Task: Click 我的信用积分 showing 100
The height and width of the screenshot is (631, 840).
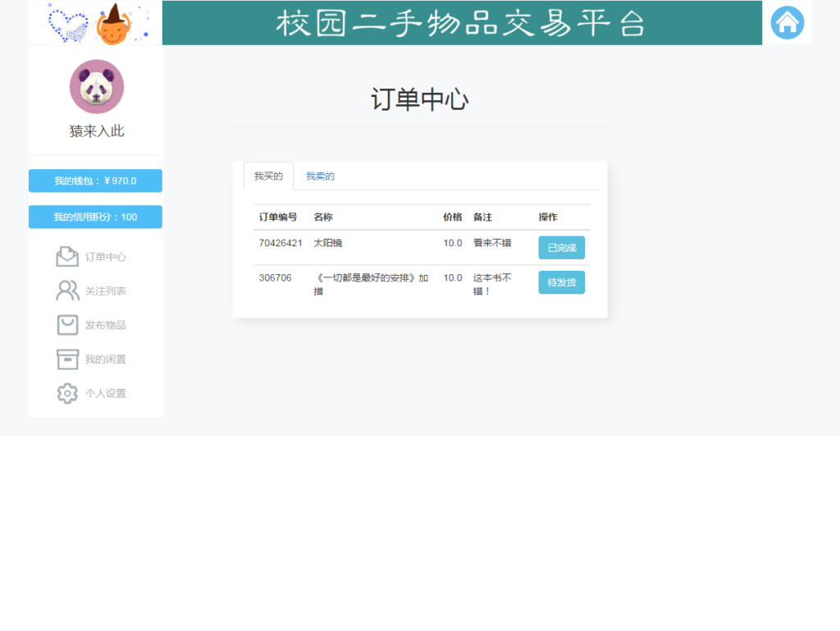Action: click(95, 217)
